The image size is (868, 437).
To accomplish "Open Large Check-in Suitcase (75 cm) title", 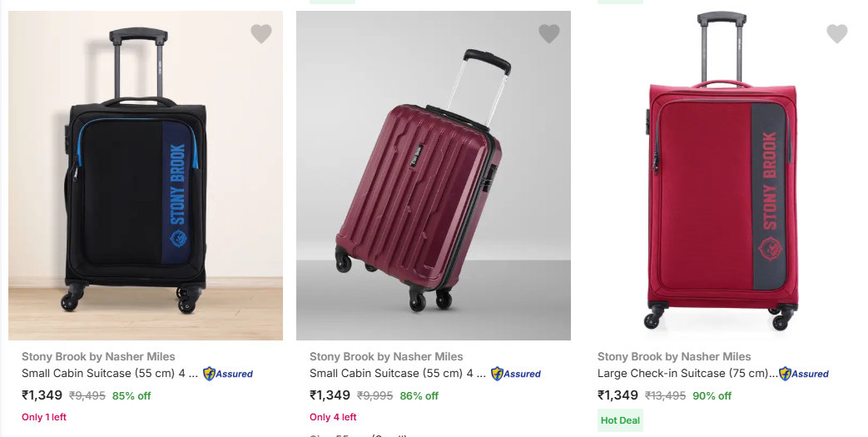I will (x=686, y=374).
